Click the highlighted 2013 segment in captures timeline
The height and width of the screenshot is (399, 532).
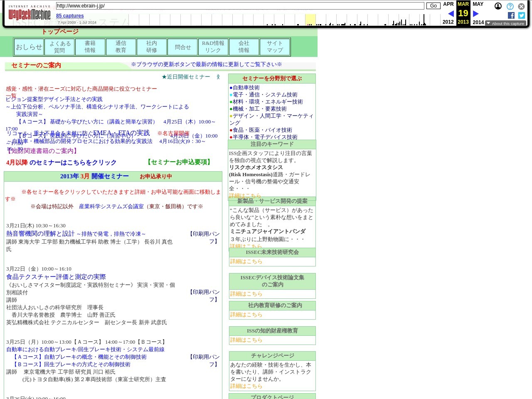[310, 20]
